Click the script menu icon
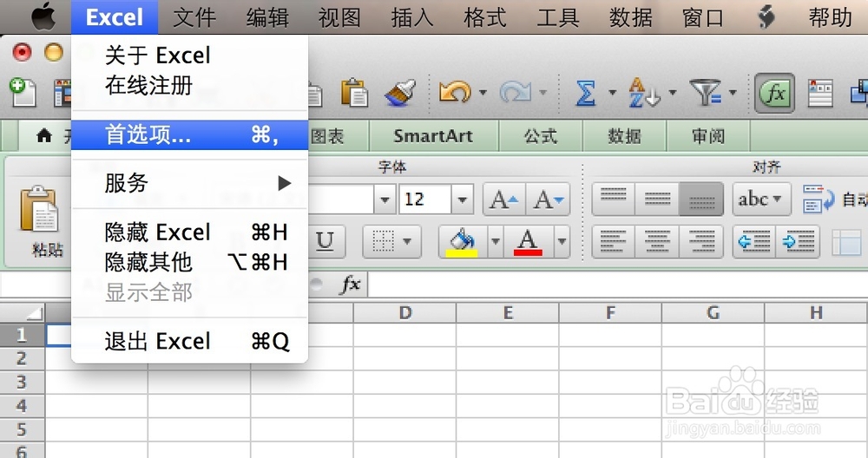This screenshot has height=458, width=868. (x=766, y=16)
